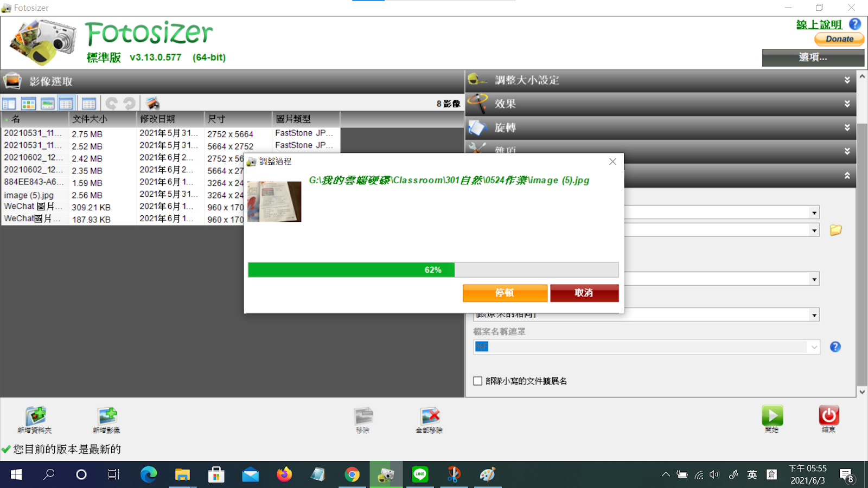This screenshot has height=488, width=868.
Task: Sort list by 尺寸 column header
Action: (238, 119)
